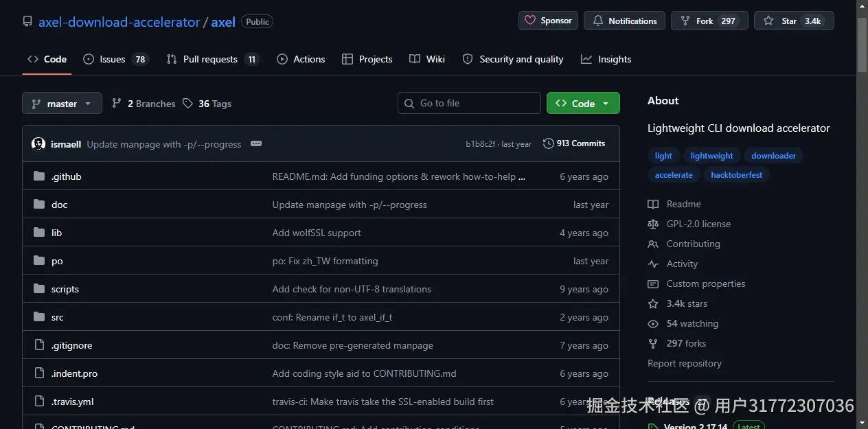Open the Security and quality tab
The width and height of the screenshot is (868, 429).
coord(513,59)
